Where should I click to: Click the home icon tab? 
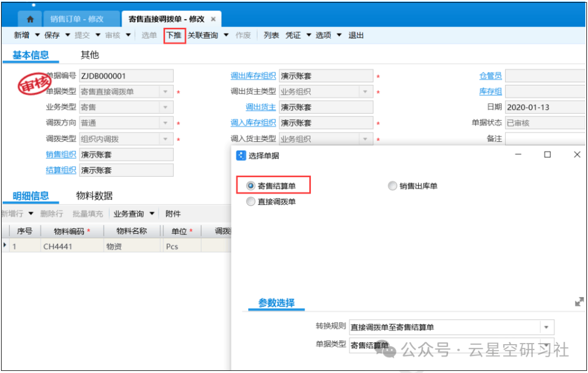tap(30, 19)
